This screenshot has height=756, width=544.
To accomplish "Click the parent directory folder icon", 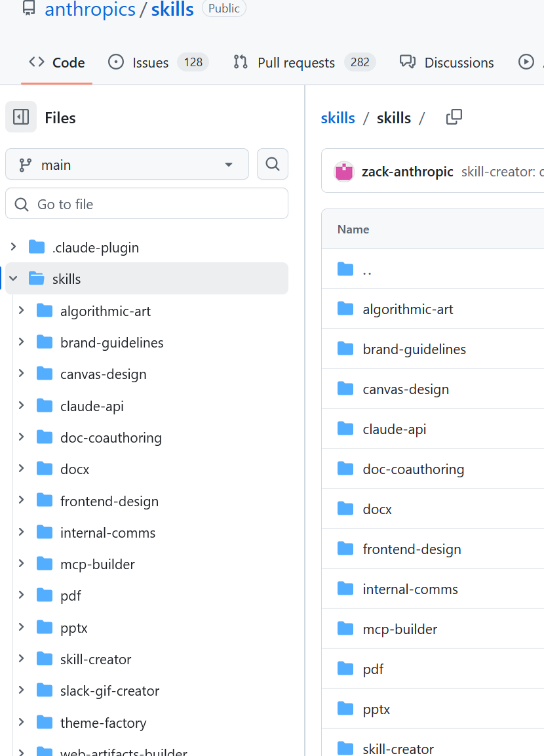I will [345, 269].
